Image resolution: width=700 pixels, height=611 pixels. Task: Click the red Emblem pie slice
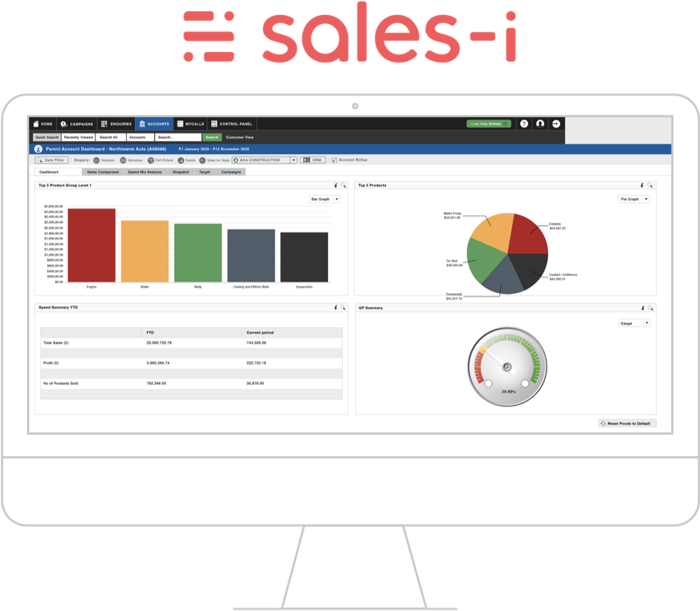pos(529,235)
